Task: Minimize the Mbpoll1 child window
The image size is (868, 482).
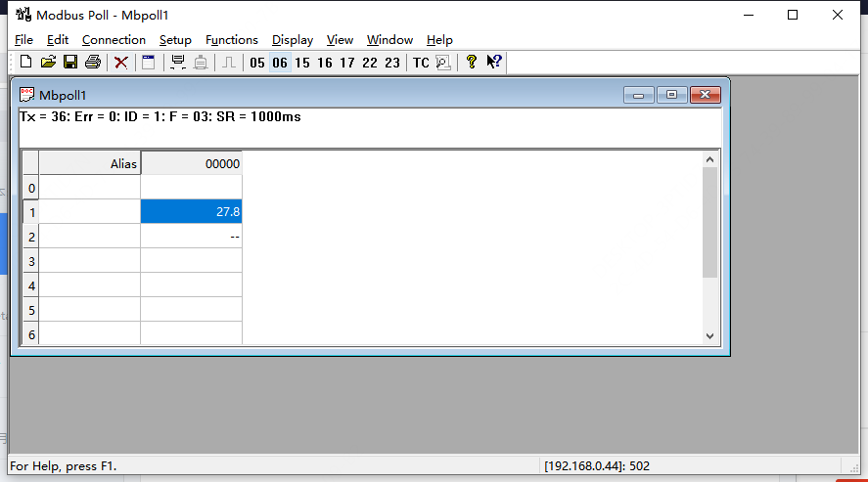Action: point(639,95)
